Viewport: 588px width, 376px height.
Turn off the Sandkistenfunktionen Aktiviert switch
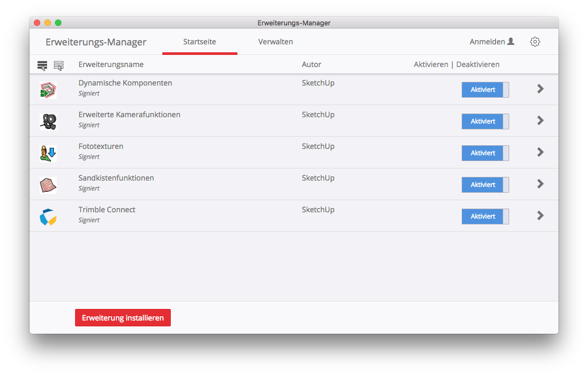coord(485,185)
